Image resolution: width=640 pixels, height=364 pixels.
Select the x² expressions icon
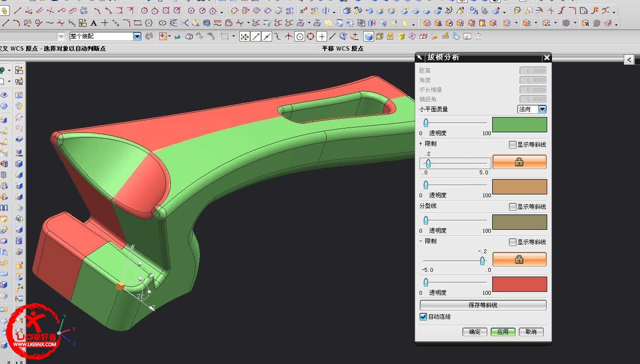pos(303,10)
